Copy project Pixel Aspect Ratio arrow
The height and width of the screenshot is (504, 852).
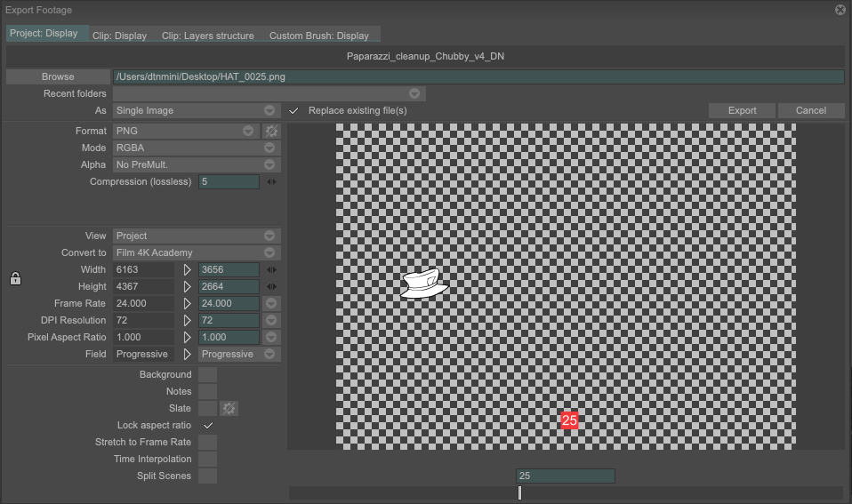click(187, 337)
